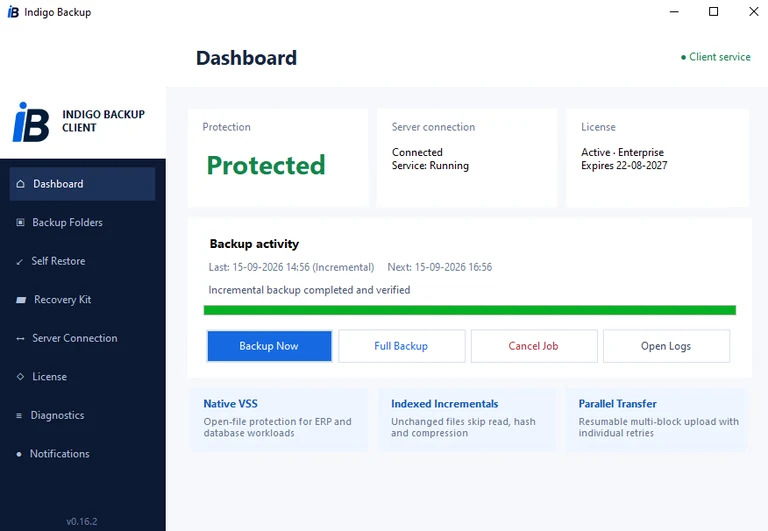Click the 'Service: Running' status line

pyautogui.click(x=430, y=166)
